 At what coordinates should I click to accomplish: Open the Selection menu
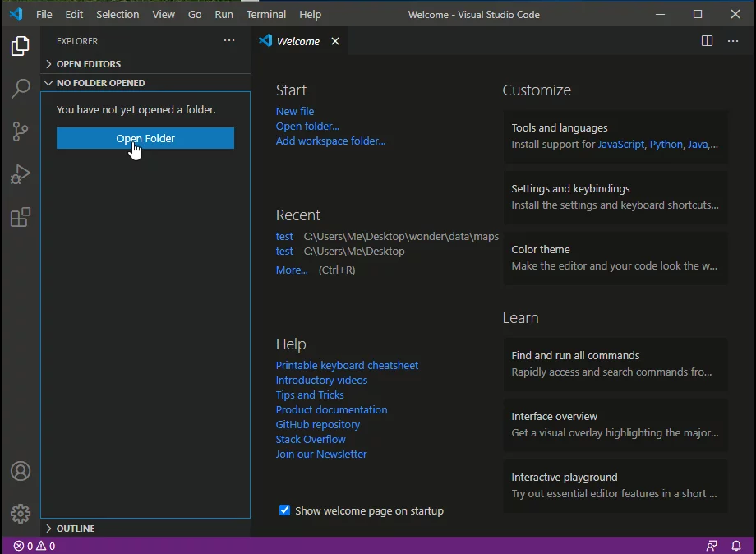pos(118,15)
